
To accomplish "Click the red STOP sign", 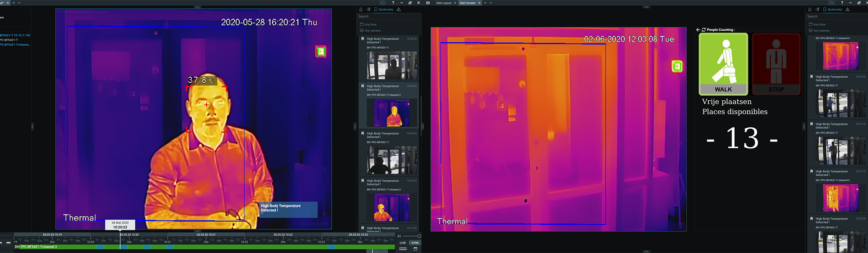I will click(776, 64).
